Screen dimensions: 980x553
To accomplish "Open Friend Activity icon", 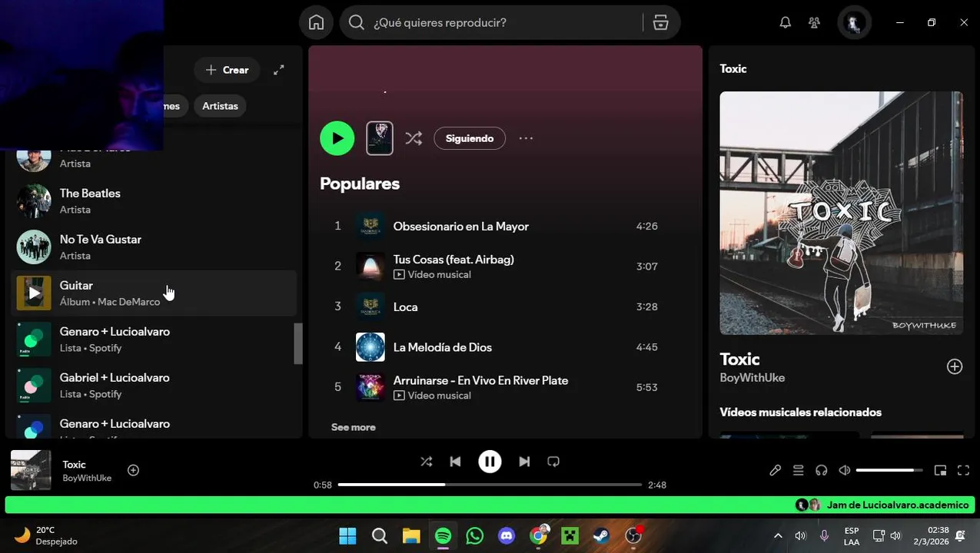I will pyautogui.click(x=814, y=23).
